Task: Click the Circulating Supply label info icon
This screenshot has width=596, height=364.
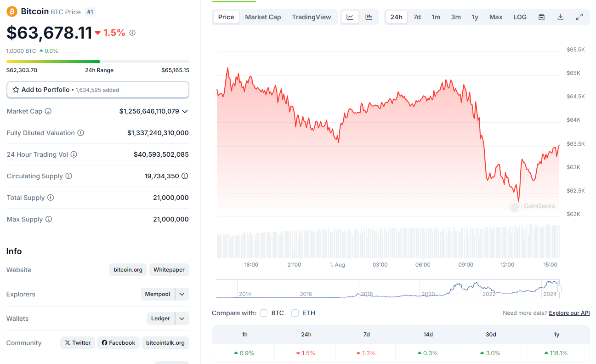Action: coord(69,176)
